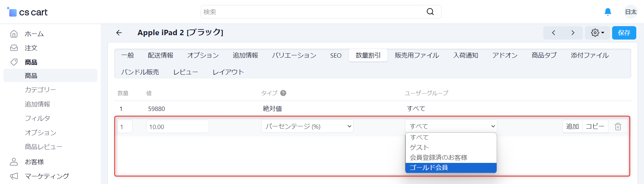The height and width of the screenshot is (184, 644).
Task: Click the 保存 save button
Action: pos(624,33)
